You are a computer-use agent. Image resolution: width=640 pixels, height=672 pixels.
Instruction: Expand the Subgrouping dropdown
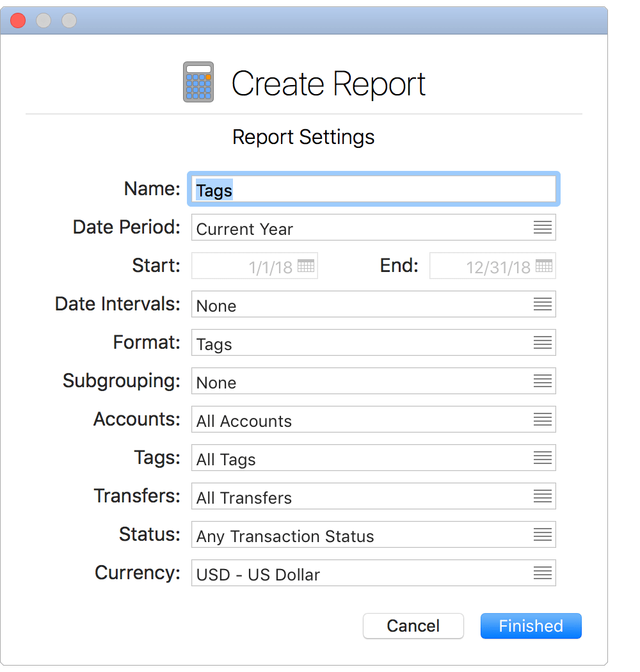tap(373, 381)
